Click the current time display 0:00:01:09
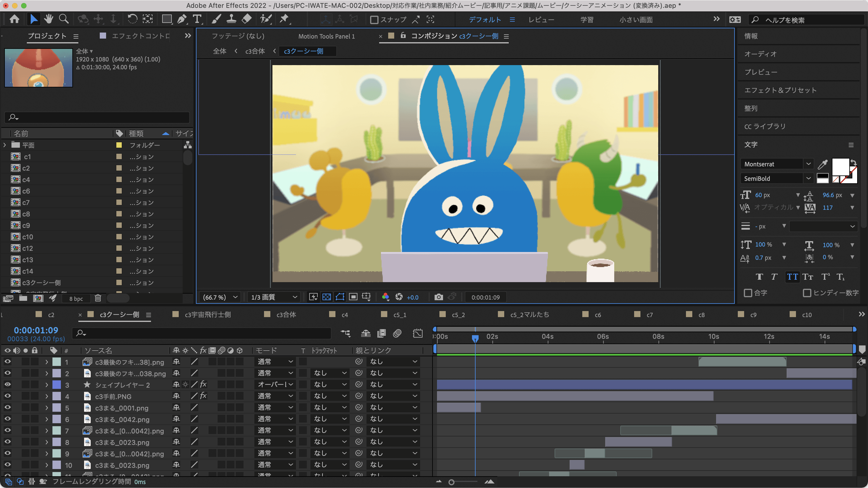Screen dimensions: 868x488 pos(35,330)
